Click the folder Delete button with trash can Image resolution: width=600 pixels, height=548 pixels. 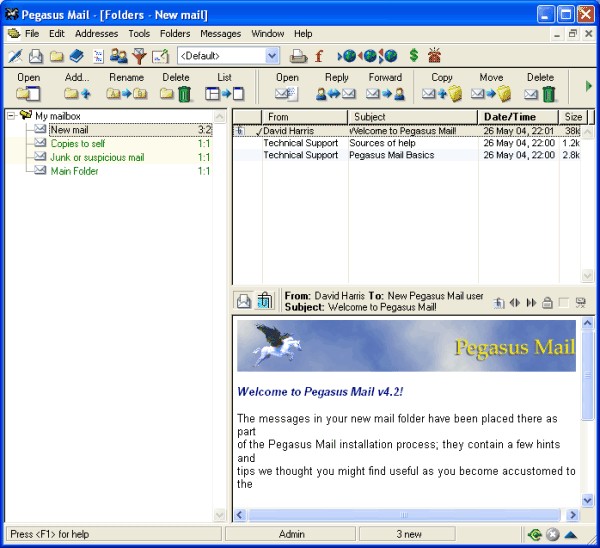(176, 86)
